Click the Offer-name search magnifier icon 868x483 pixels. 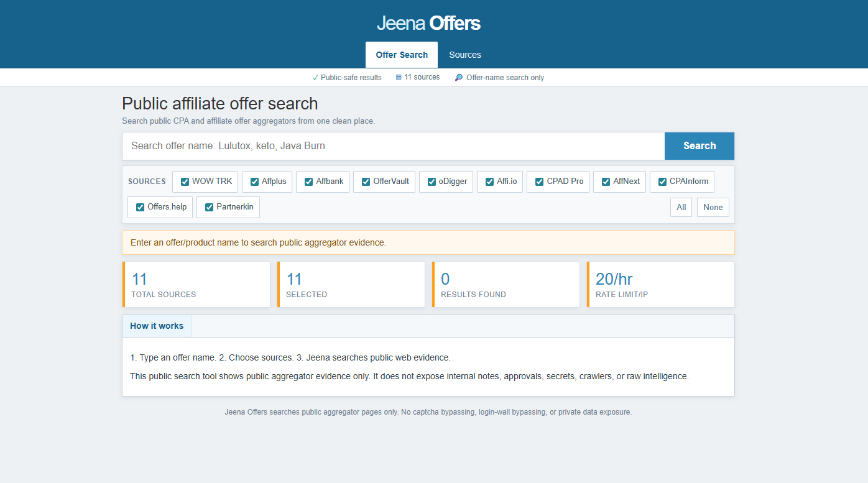[x=459, y=78]
